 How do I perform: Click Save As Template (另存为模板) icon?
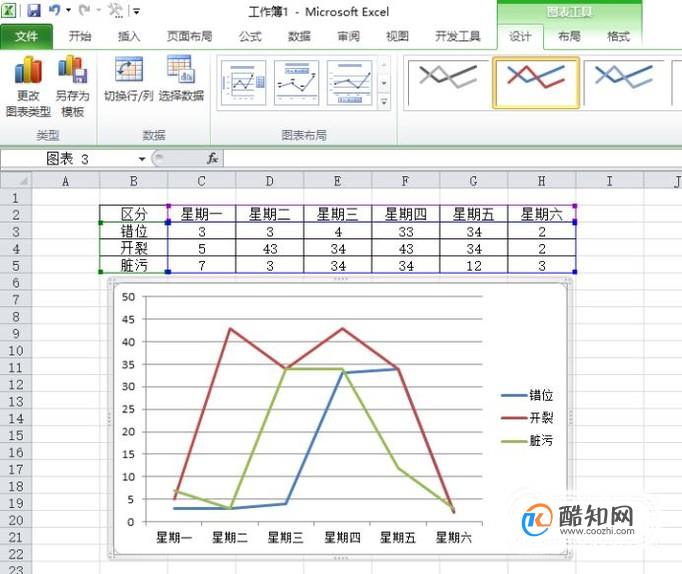pos(72,87)
